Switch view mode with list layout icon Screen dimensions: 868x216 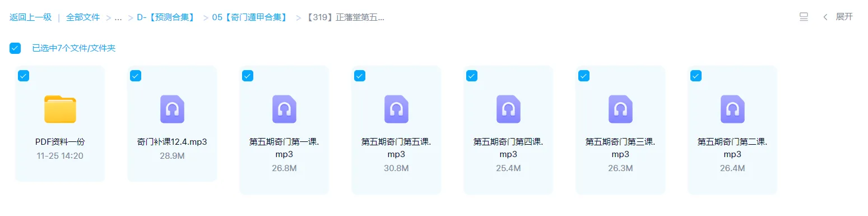click(804, 17)
